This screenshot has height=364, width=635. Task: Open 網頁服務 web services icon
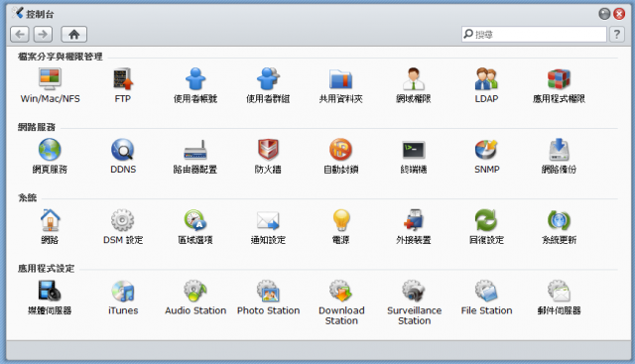(50, 150)
